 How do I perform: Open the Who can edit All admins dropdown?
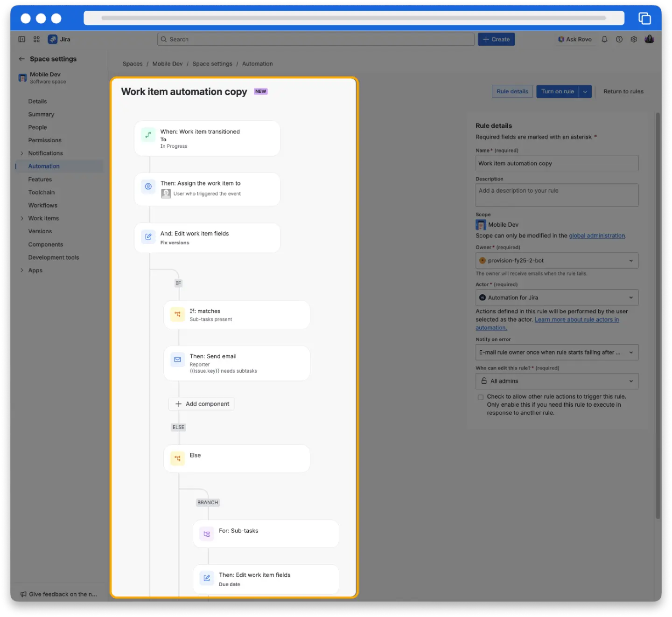557,381
